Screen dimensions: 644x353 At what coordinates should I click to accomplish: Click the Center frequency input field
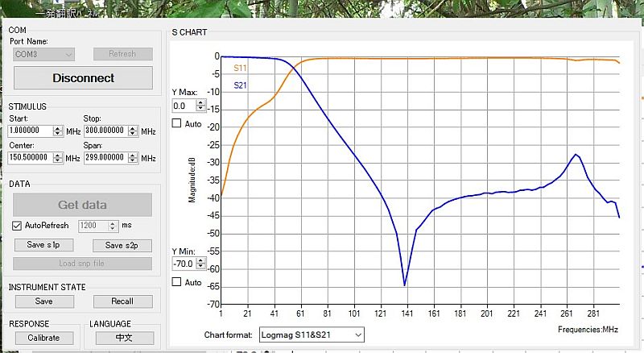pyautogui.click(x=31, y=157)
